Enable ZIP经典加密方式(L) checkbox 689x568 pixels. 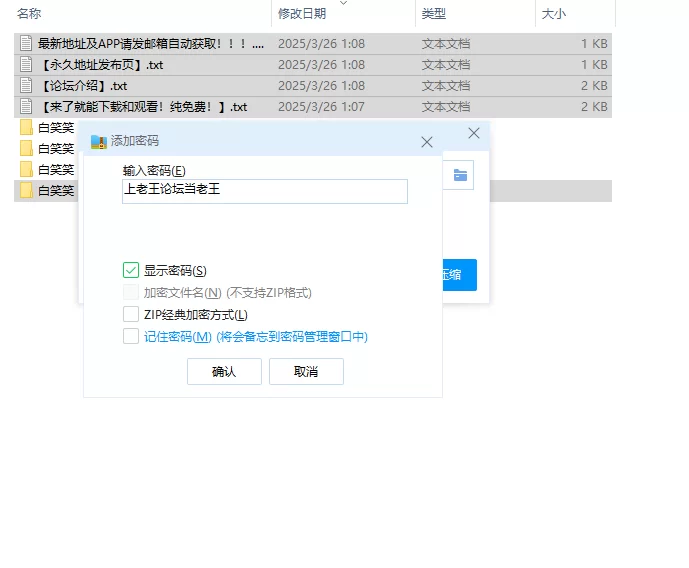[x=131, y=315]
